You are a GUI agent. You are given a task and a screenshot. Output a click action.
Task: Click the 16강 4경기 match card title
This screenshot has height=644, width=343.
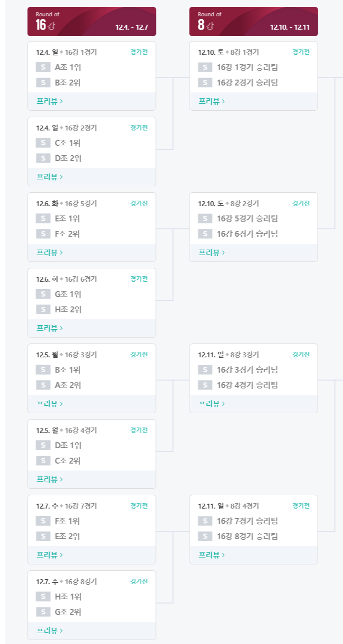tap(66, 430)
